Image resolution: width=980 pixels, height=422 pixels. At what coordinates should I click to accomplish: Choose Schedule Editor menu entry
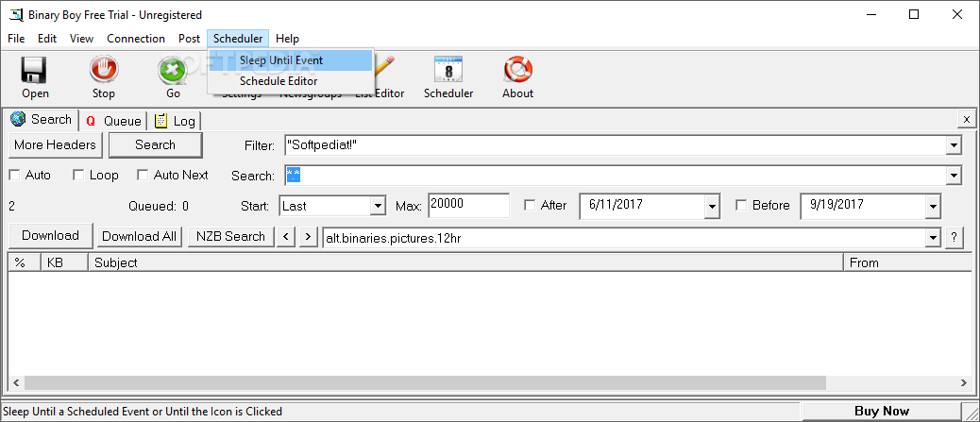click(x=291, y=81)
